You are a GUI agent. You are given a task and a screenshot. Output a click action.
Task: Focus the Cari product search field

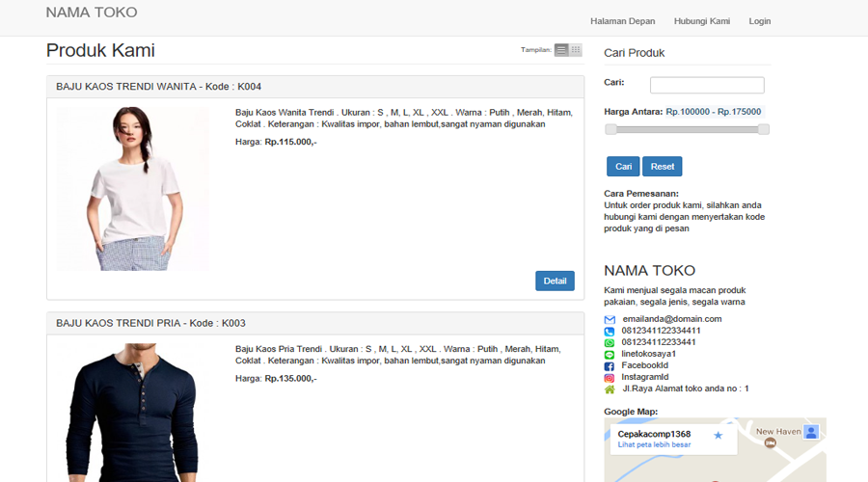(x=707, y=85)
